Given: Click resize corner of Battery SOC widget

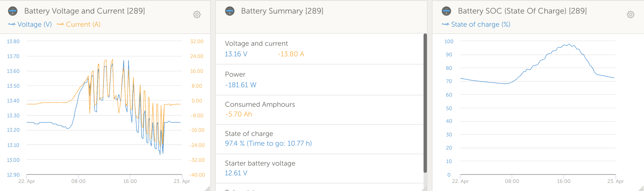Looking at the screenshot, I should pos(641,188).
